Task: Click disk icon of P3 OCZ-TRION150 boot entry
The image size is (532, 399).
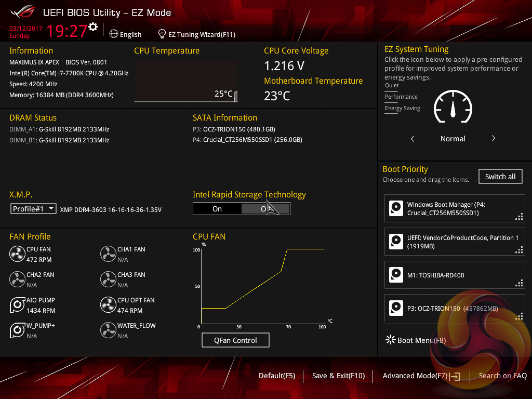Action: pos(396,308)
